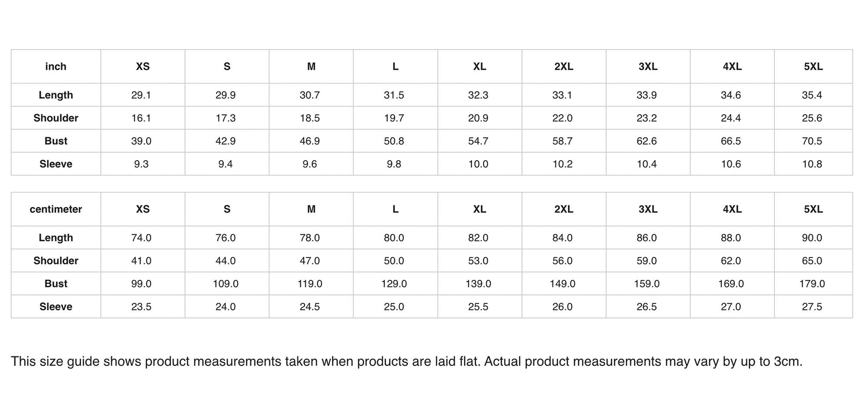Click the Bust row label in inch table
868x418 pixels.
coord(56,141)
